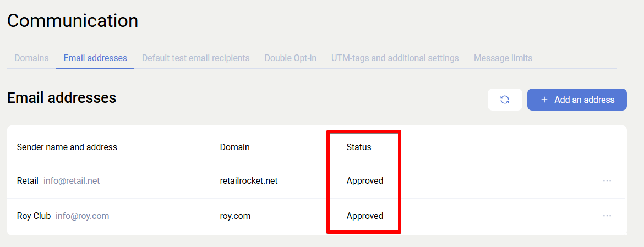Click Approved status of Roy Club row
Image resolution: width=644 pixels, height=247 pixels.
click(x=365, y=216)
